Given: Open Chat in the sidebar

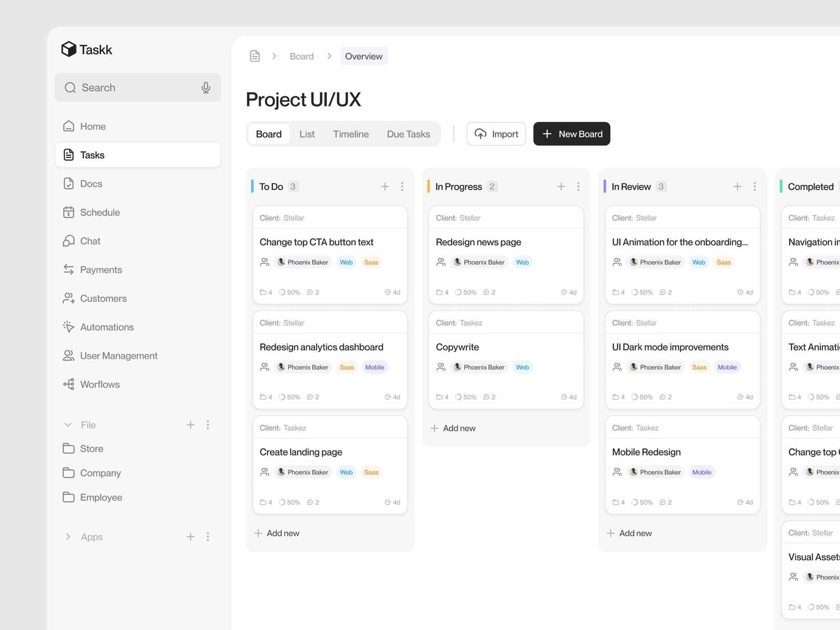Looking at the screenshot, I should 138,241.
